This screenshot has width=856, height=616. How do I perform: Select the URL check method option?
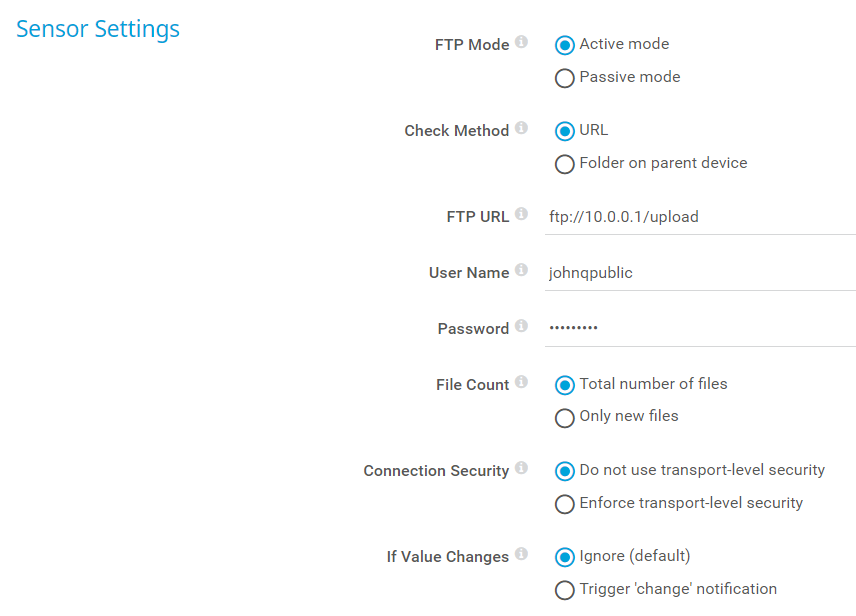565,131
